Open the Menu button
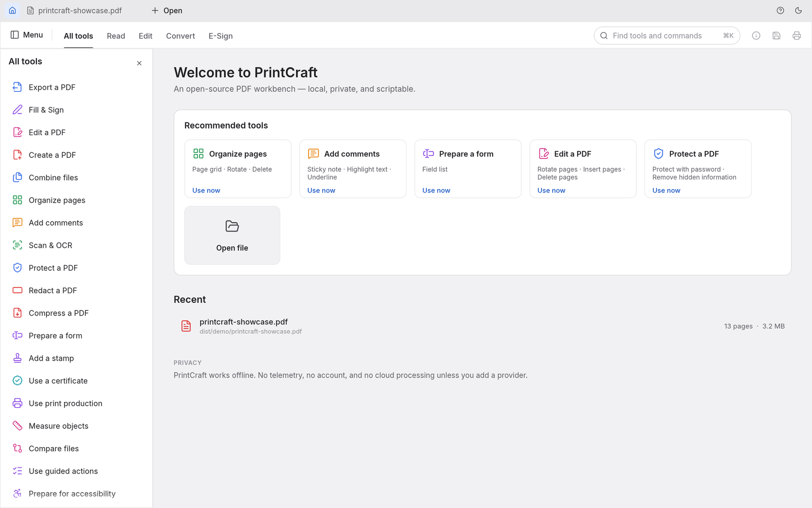Viewport: 812px width, 508px height. pyautogui.click(x=27, y=35)
